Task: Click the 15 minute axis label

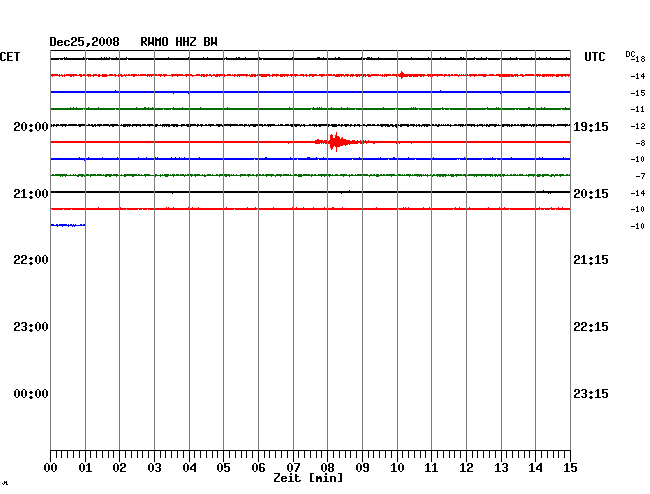Action: coord(570,468)
